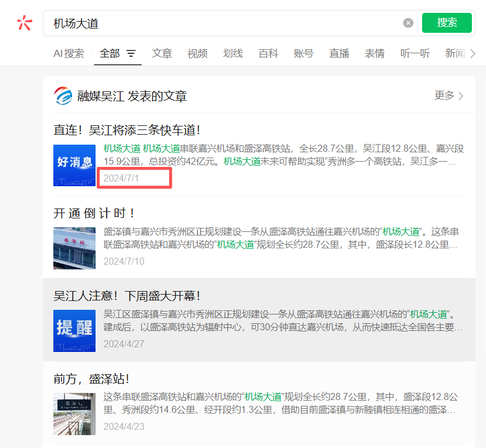The image size is (486, 448).
Task: Clear the search box with the X icon
Action: point(409,22)
